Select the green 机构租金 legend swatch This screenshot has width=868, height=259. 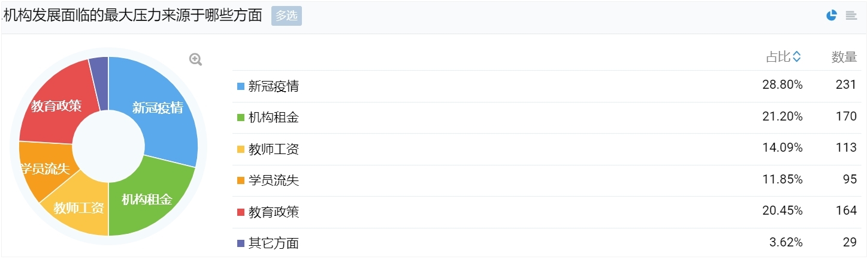coord(241,118)
